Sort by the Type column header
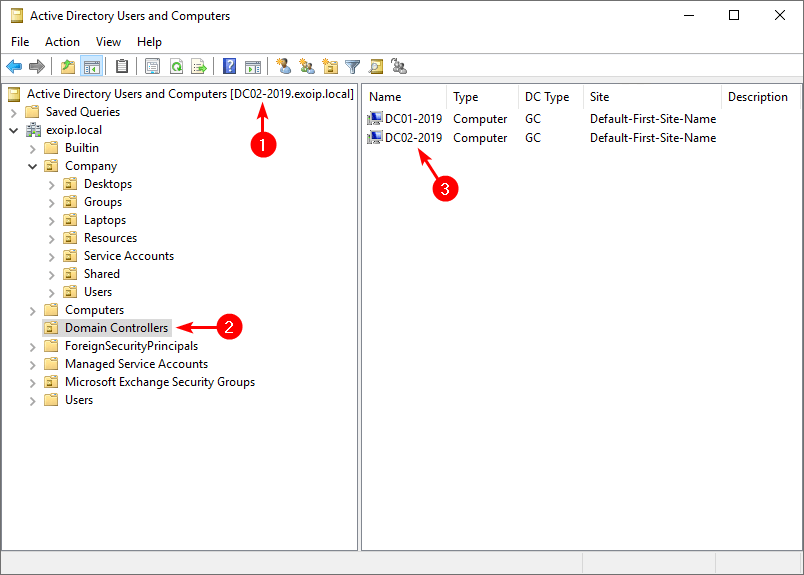 coord(483,97)
